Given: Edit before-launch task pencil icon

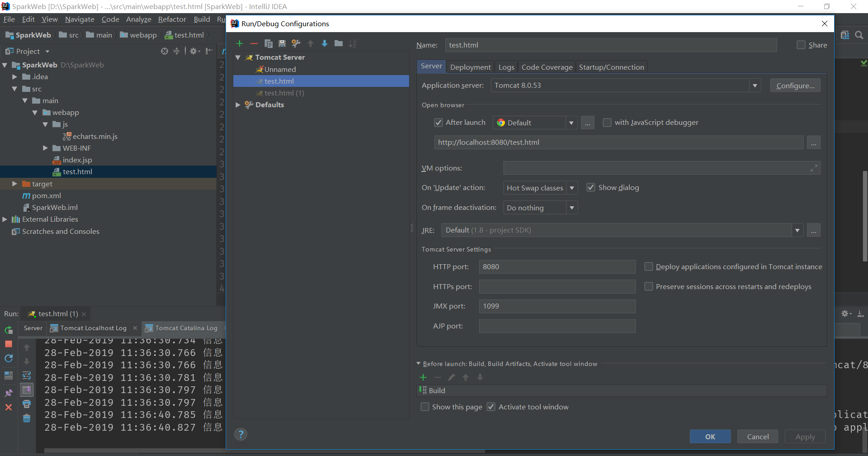Looking at the screenshot, I should (452, 377).
